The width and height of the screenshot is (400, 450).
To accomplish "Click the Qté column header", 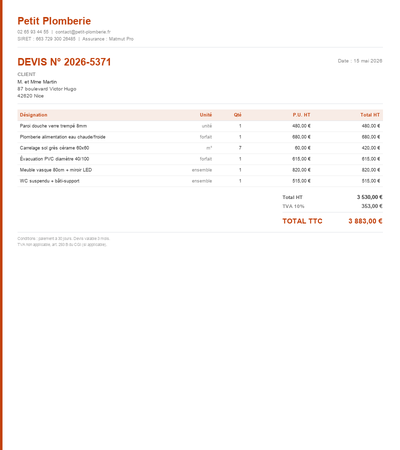I will click(238, 115).
